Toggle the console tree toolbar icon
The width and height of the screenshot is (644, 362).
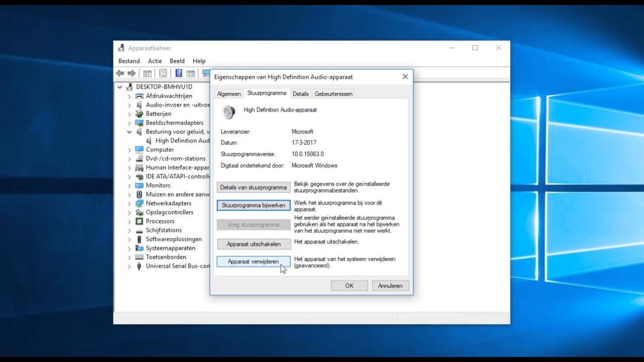tap(147, 73)
